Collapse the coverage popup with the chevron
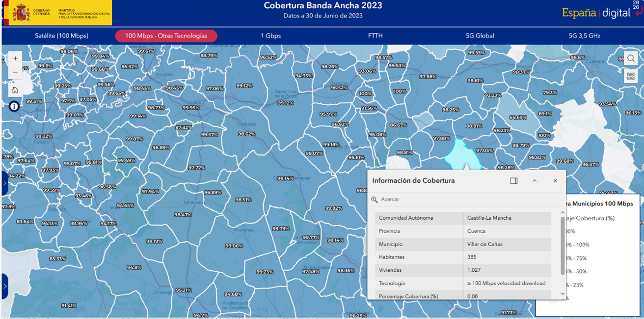644x319 pixels. [x=535, y=181]
